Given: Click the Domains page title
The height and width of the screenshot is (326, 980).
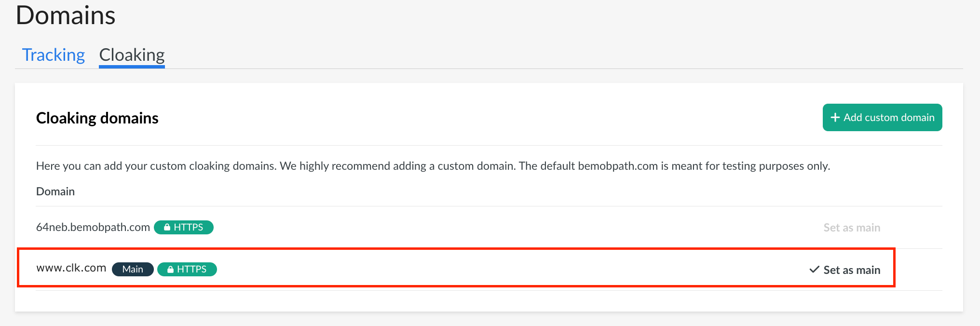Looking at the screenshot, I should click(x=66, y=15).
